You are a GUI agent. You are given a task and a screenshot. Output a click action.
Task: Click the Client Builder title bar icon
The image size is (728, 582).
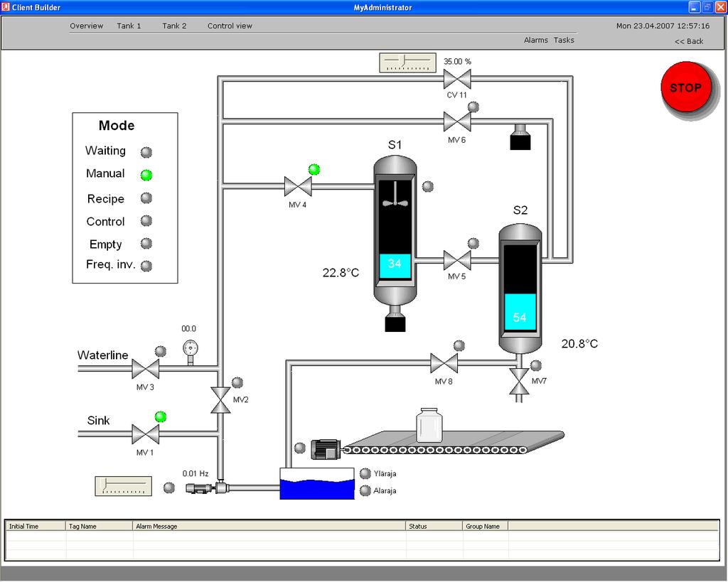click(x=6, y=7)
